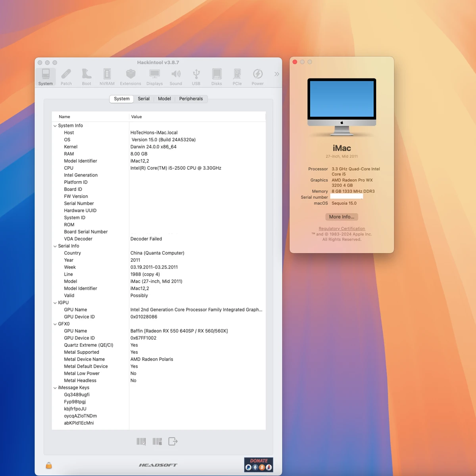Select the Metal Headless row
The image size is (476, 476).
(x=159, y=380)
